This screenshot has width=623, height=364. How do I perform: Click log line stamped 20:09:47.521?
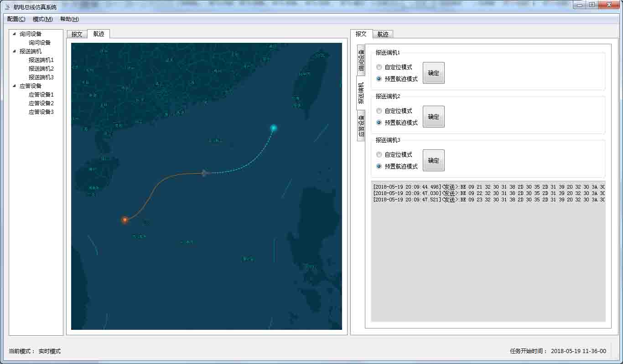[x=489, y=200]
